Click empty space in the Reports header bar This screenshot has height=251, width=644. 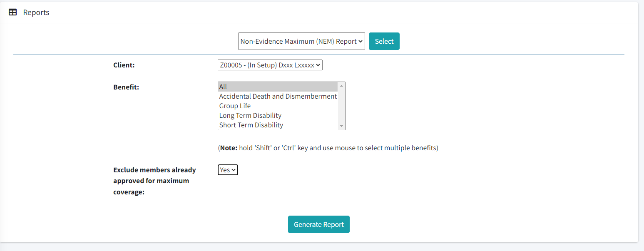click(333, 12)
